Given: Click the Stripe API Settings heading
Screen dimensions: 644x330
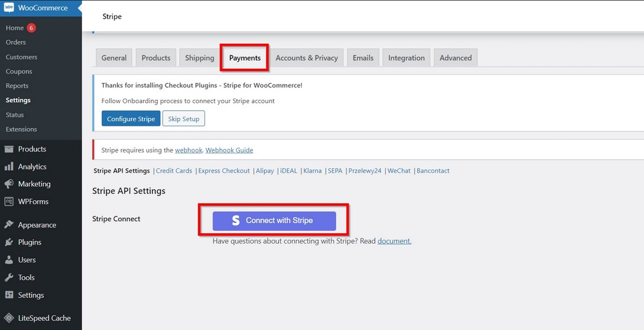Looking at the screenshot, I should [x=129, y=191].
